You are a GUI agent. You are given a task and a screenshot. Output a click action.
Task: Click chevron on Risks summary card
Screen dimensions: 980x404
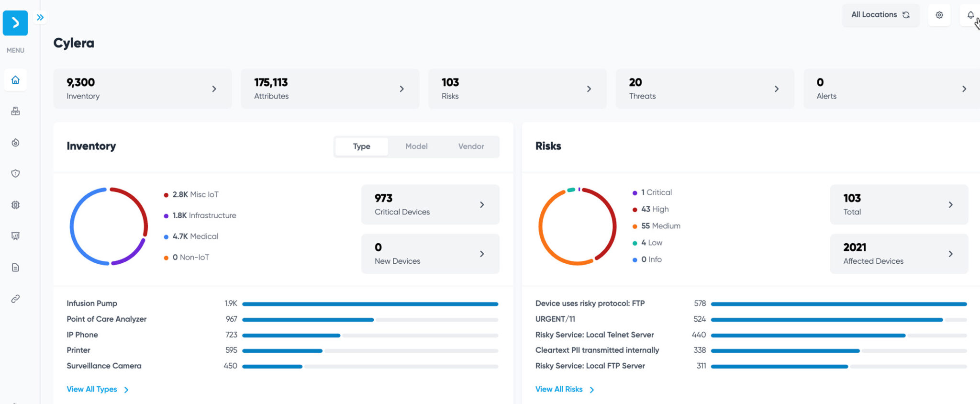[589, 89]
